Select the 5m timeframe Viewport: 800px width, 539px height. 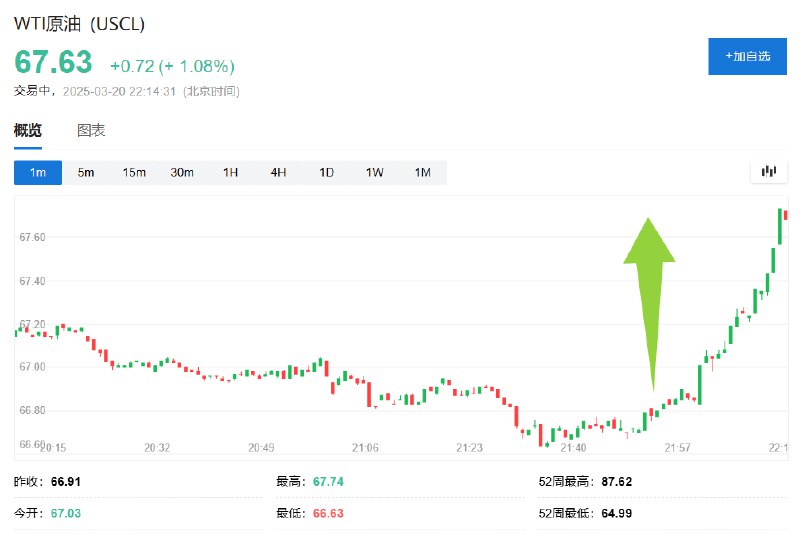pyautogui.click(x=86, y=173)
